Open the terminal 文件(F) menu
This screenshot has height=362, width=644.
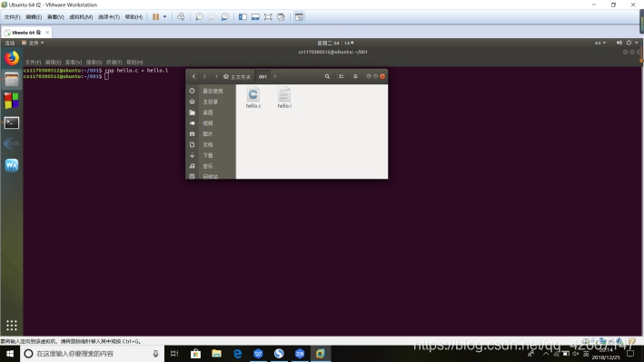click(x=33, y=62)
